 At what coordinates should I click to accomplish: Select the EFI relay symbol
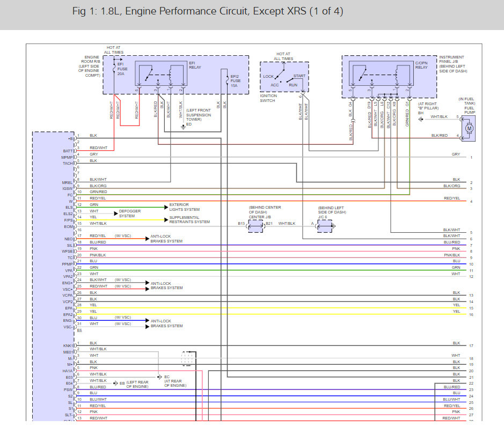point(161,73)
